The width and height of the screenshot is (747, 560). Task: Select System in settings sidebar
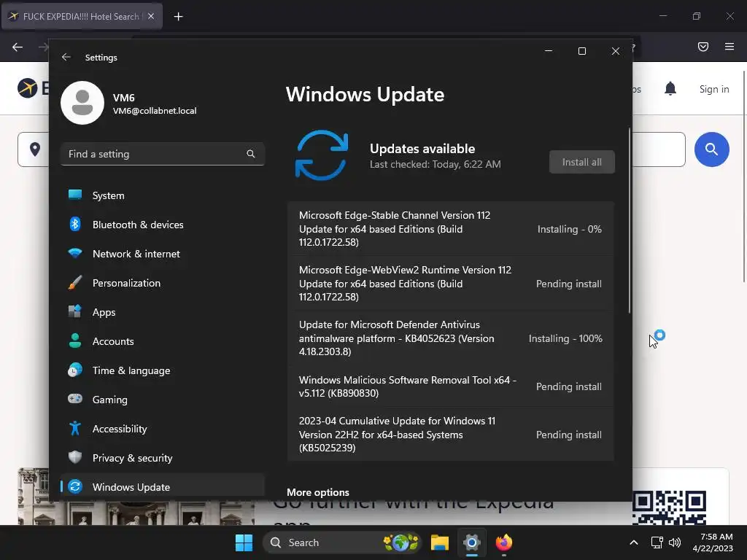click(x=163, y=195)
